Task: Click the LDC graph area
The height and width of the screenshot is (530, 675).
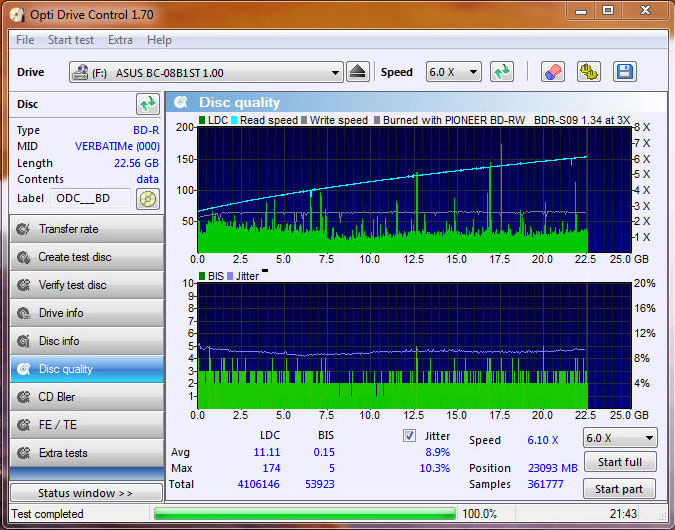Action: [x=414, y=190]
